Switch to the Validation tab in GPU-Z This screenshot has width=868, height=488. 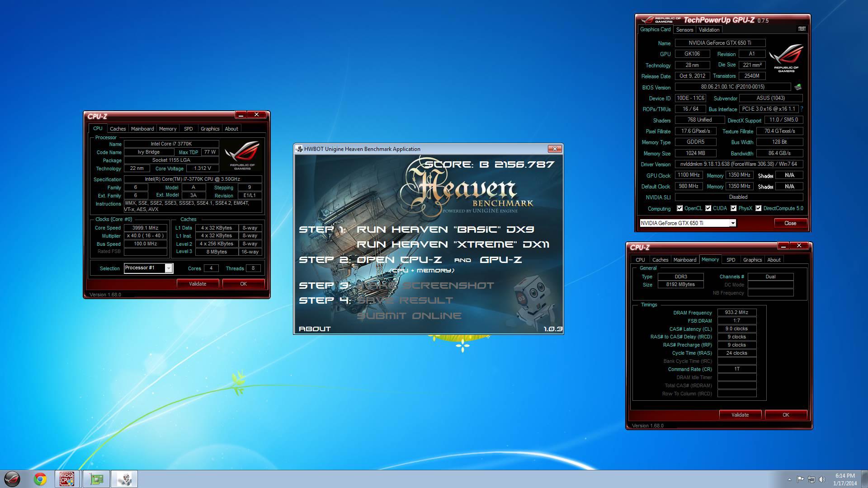(708, 30)
